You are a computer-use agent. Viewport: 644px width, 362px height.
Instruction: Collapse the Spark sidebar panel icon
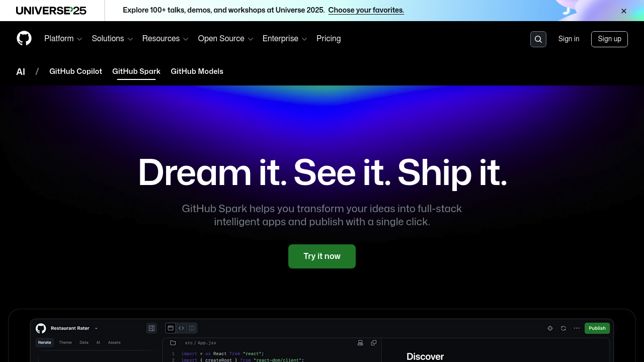point(151,328)
